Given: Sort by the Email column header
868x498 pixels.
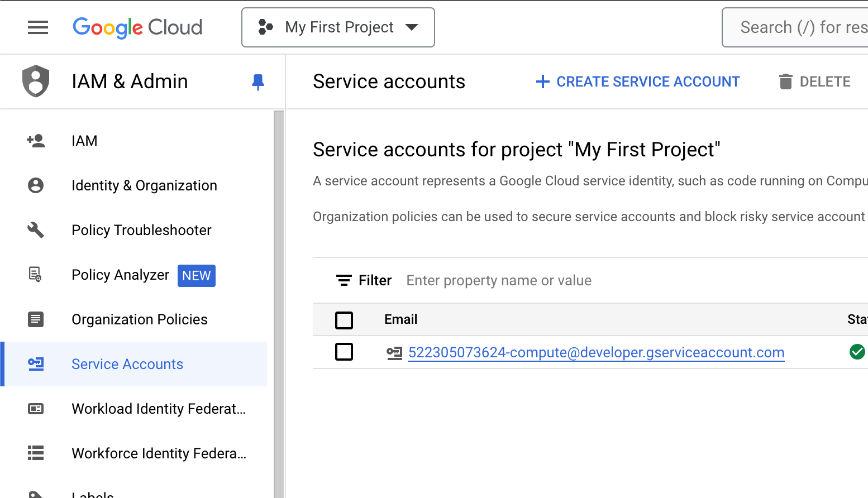Looking at the screenshot, I should (x=400, y=319).
